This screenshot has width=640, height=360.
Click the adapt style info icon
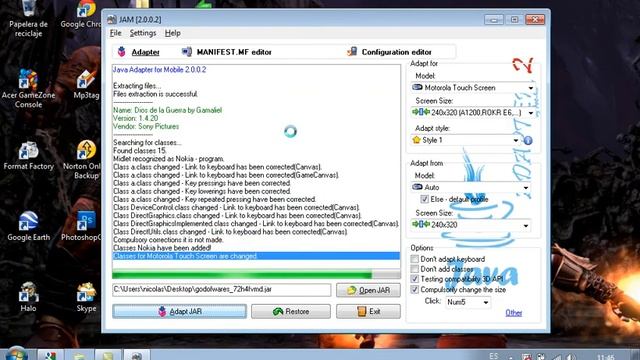click(x=528, y=140)
